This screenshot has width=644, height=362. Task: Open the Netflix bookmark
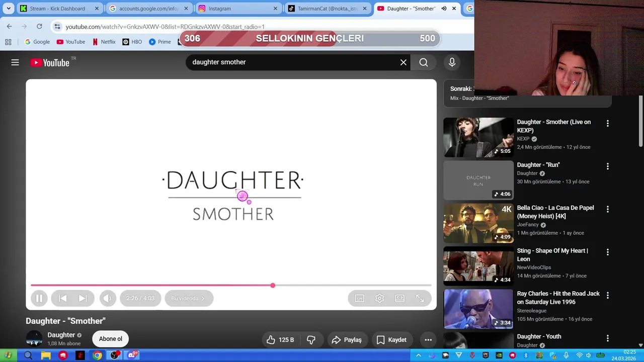point(104,42)
